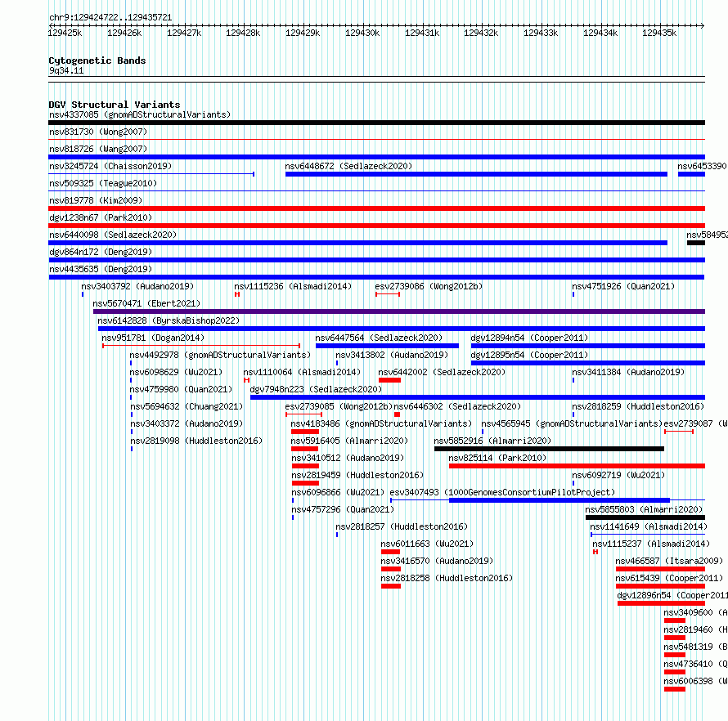
Task: Click the black bar under nsv4337085
Action: (376, 123)
